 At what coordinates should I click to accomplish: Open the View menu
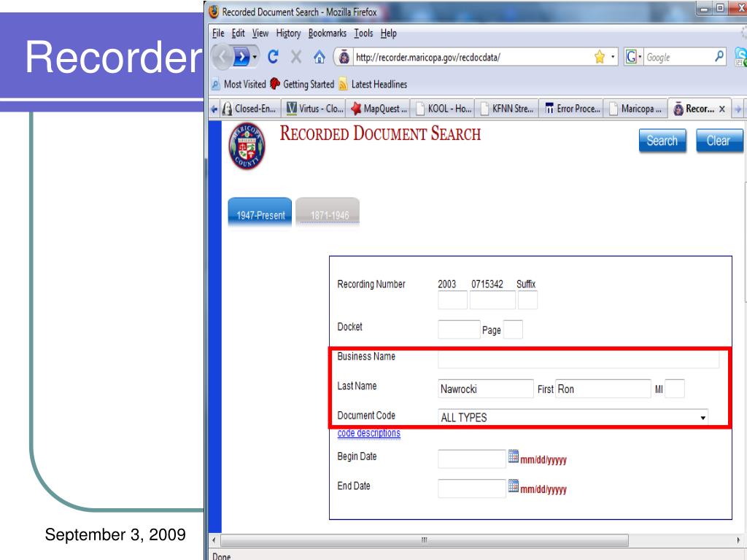click(x=260, y=34)
